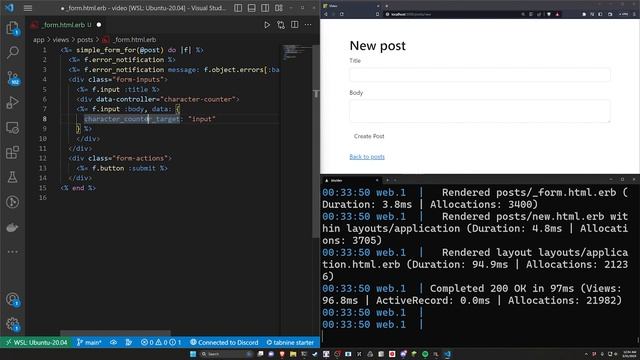The width and height of the screenshot is (640, 360).
Task: Split the editor to the right
Action: (x=295, y=25)
